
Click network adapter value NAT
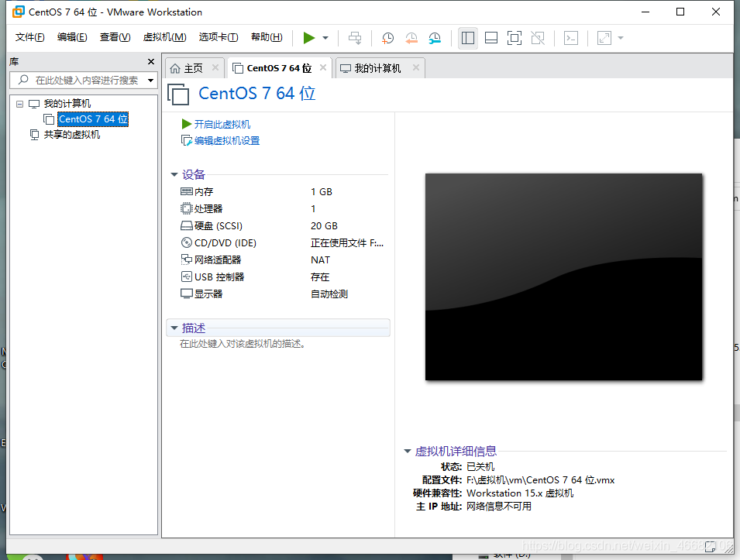click(321, 260)
